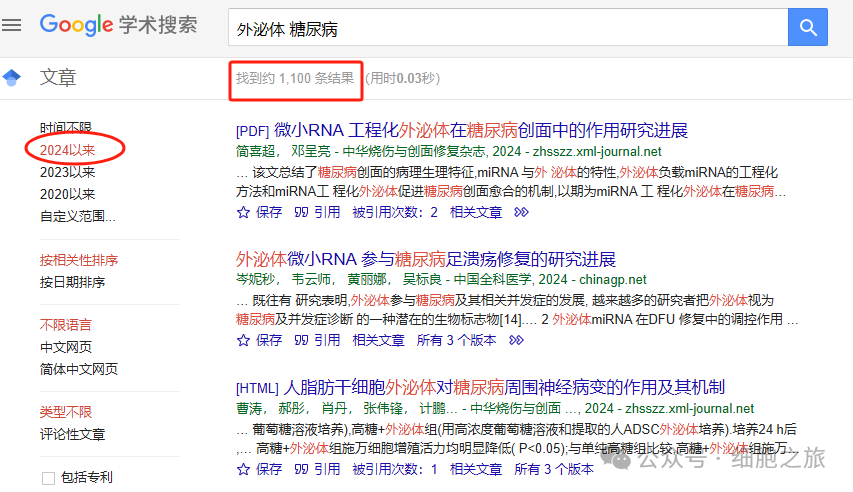Screen dimensions: 853x492
Task: Expand more options arrows under second result
Action: 514,340
